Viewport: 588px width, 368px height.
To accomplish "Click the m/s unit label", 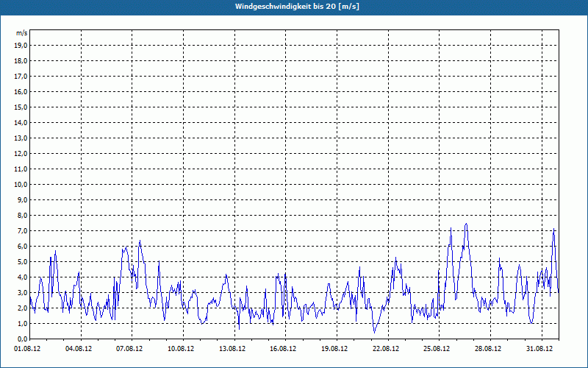I will pos(22,33).
